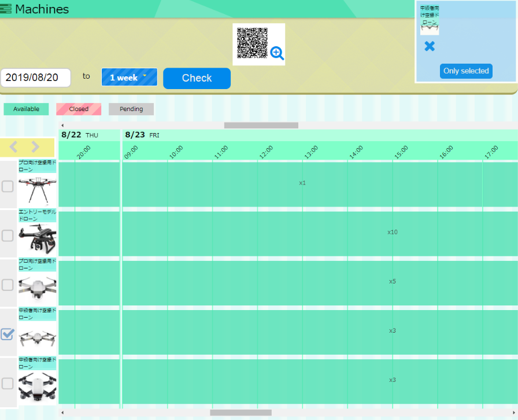Remove selected drone with blue X
The height and width of the screenshot is (420, 518).
pyautogui.click(x=429, y=46)
